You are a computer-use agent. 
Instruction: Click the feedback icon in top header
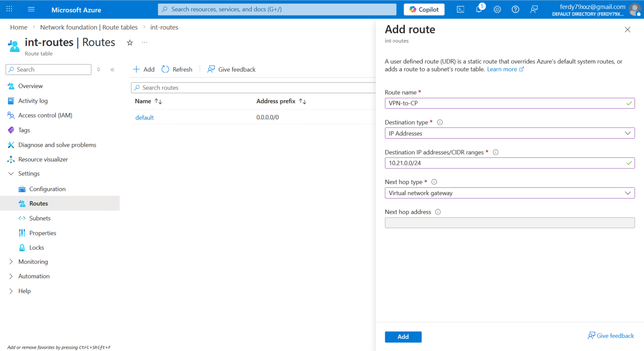[534, 9]
